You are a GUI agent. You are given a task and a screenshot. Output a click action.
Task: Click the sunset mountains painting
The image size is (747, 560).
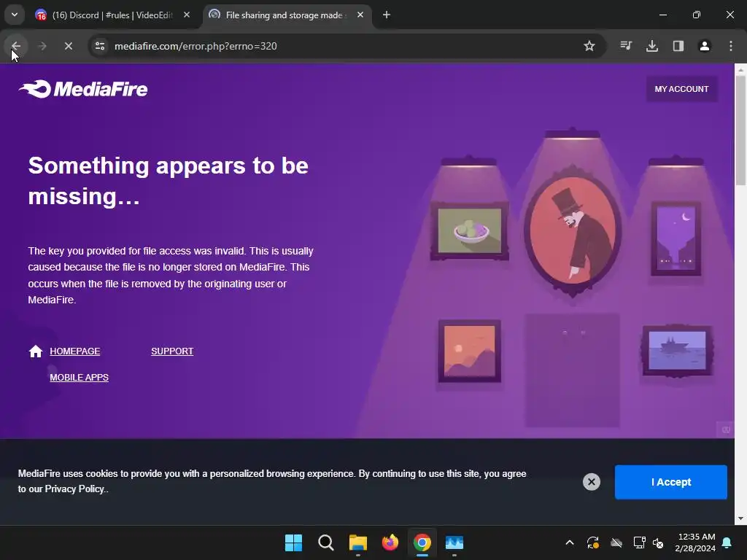coord(469,351)
